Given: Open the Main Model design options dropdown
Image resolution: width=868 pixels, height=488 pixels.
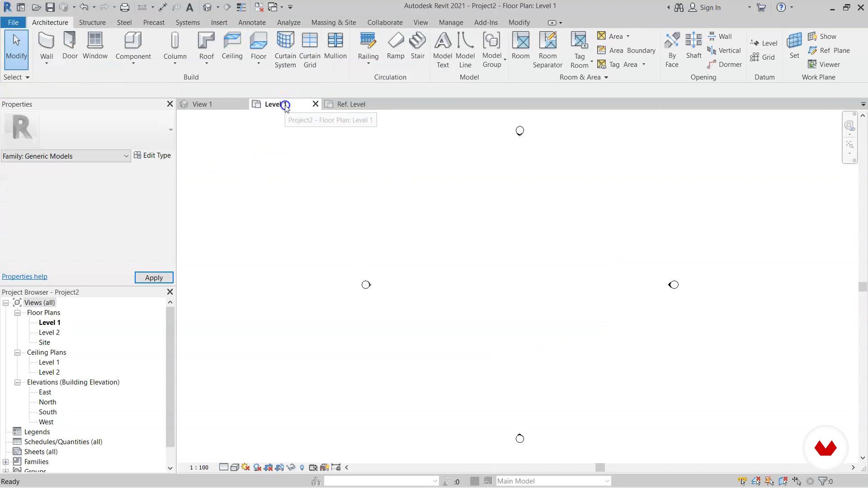Looking at the screenshot, I should 553,481.
